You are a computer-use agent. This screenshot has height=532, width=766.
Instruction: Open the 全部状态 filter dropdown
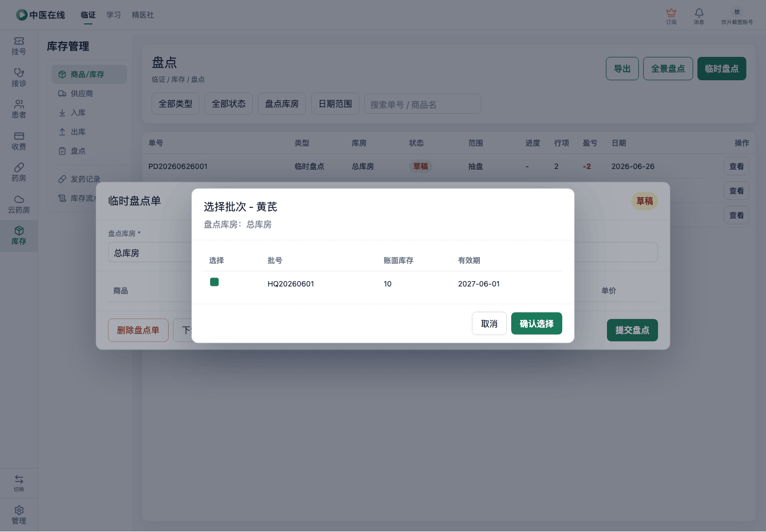(x=229, y=104)
